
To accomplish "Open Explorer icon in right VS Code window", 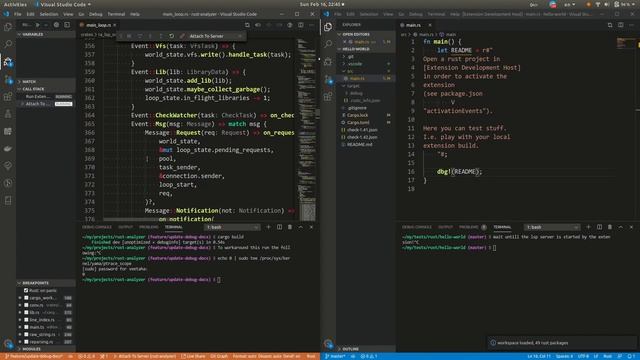I will point(328,27).
